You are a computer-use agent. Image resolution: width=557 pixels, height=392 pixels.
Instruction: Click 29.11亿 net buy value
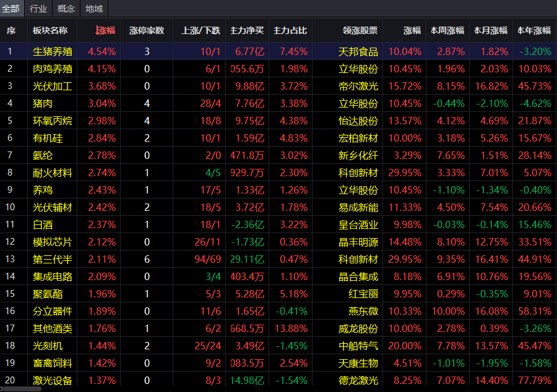coord(247,259)
